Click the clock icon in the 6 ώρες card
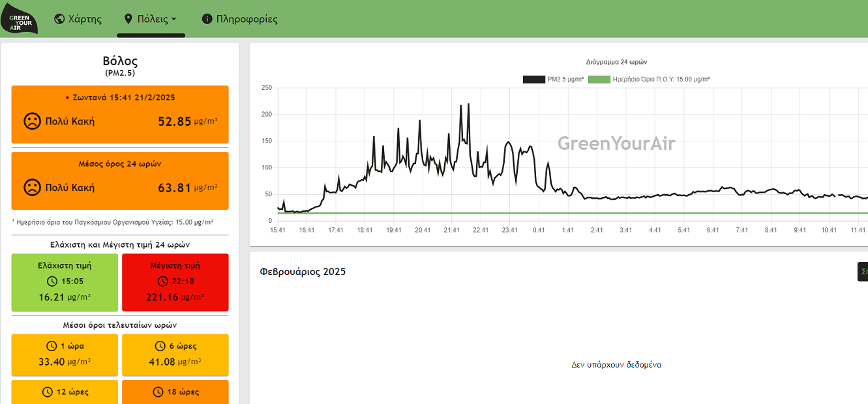868x404 pixels. click(160, 346)
